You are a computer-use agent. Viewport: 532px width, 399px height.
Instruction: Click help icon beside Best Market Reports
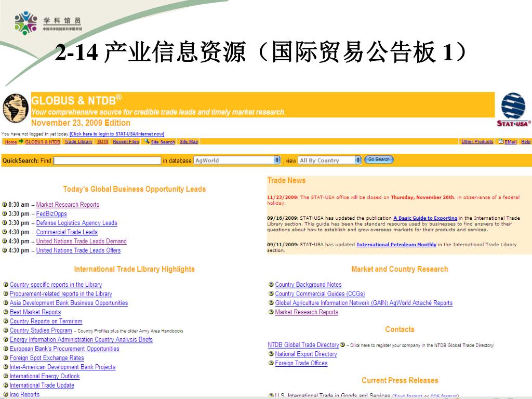coord(6,312)
